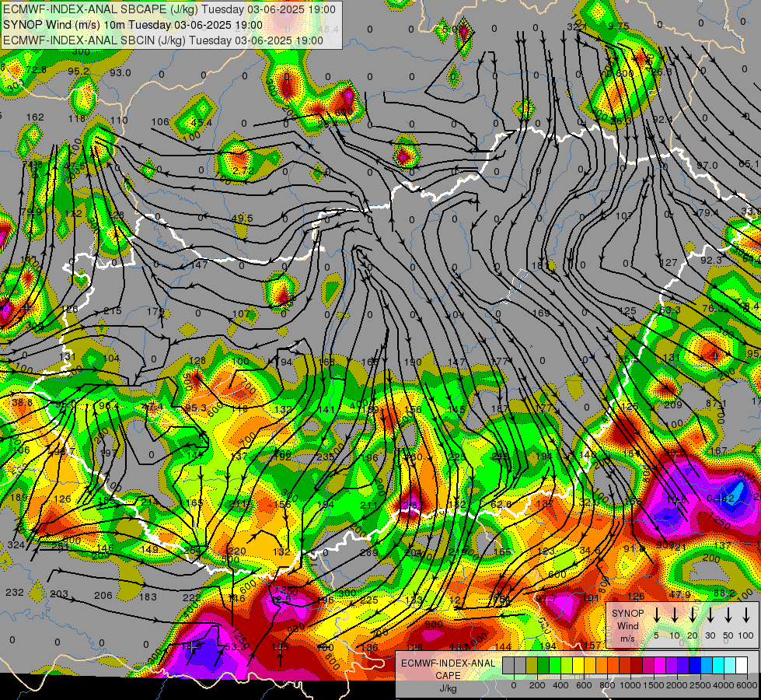This screenshot has width=761, height=700.
Task: Click the map value '97.0'
Action: (x=707, y=165)
